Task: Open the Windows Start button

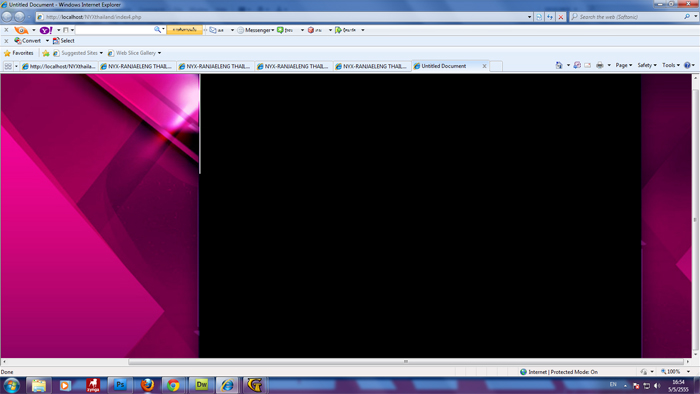Action: 11,385
